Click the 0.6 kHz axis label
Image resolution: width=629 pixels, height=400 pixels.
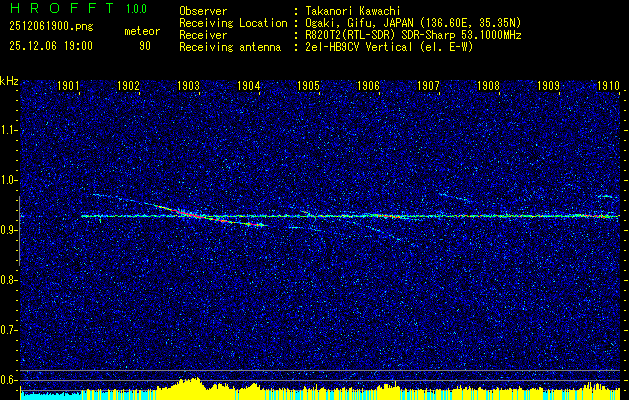coord(9,380)
